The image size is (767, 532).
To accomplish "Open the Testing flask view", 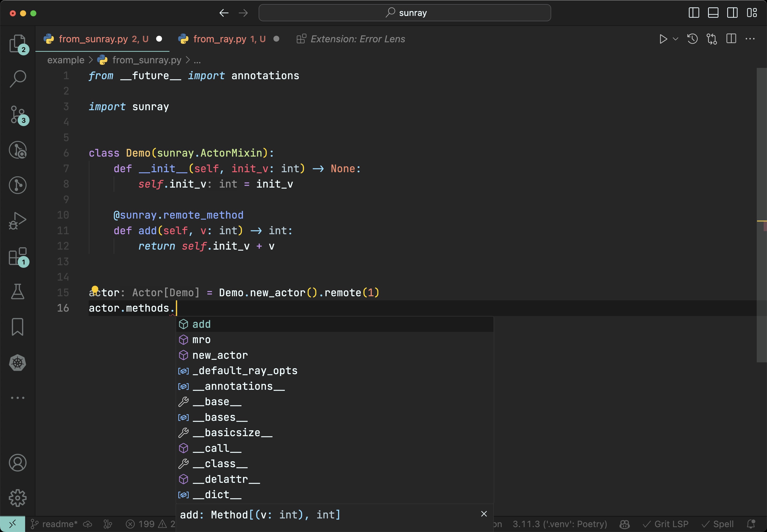I will (17, 292).
